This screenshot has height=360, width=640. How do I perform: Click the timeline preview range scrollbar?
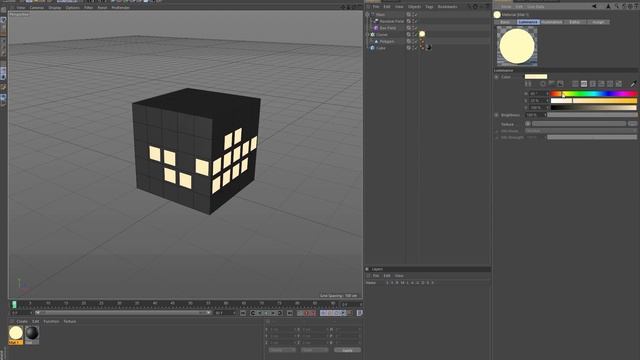122,313
